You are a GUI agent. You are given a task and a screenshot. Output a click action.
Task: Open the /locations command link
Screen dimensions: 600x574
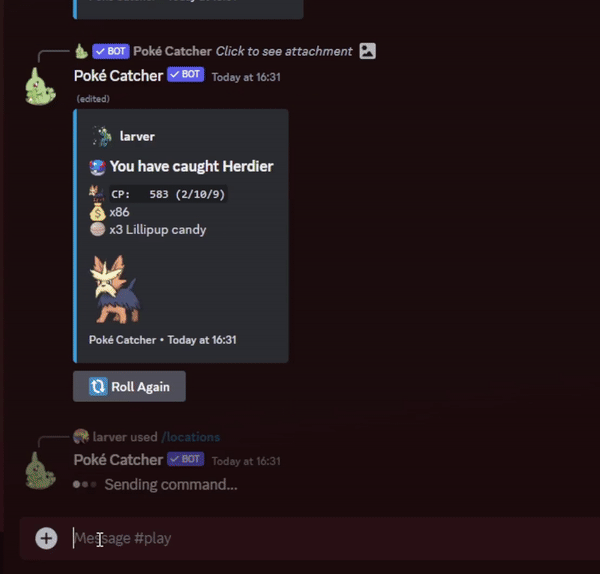click(191, 437)
